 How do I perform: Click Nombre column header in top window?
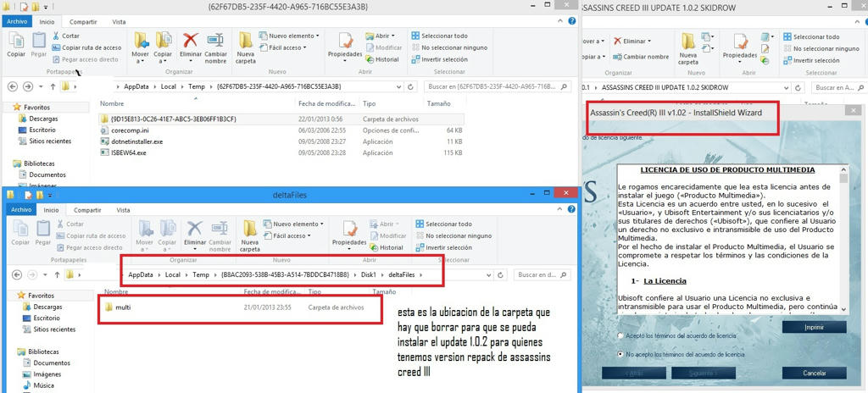point(112,103)
